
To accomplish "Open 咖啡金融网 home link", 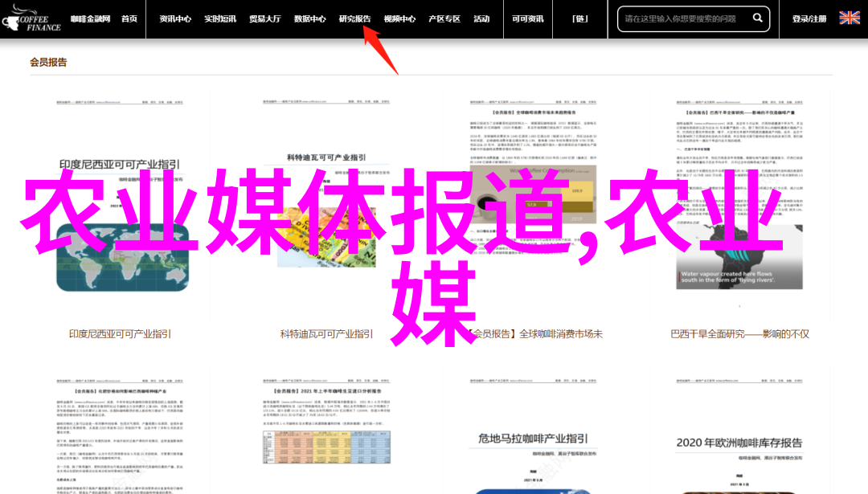I will 90,18.
